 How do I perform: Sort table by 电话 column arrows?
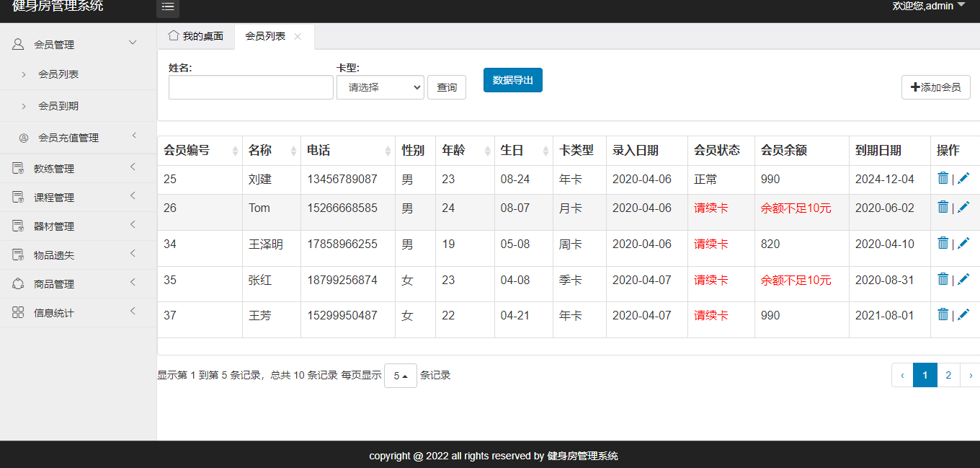pyautogui.click(x=388, y=151)
